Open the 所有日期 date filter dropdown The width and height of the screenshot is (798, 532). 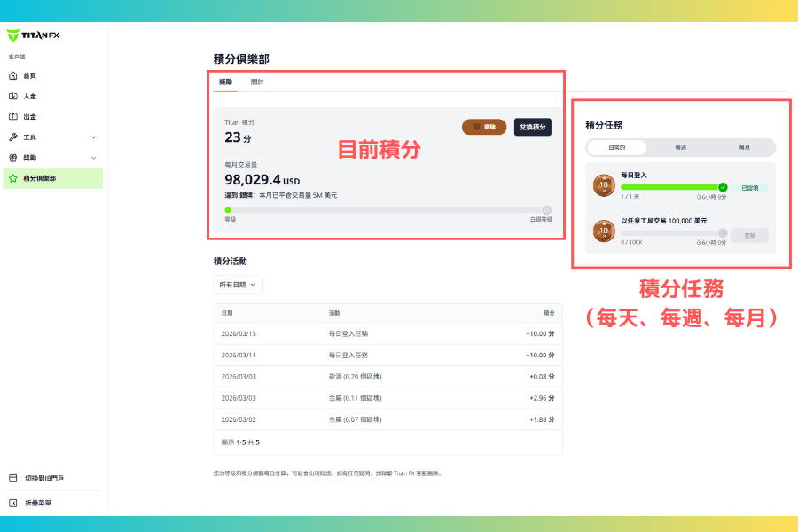coord(239,285)
